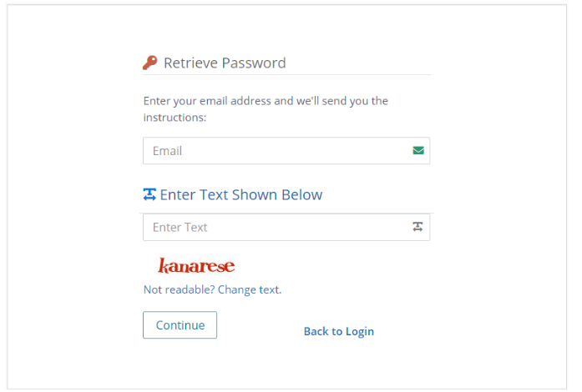Image resolution: width=582 pixels, height=392 pixels.
Task: Click the word Password in the heading
Action: tap(253, 63)
